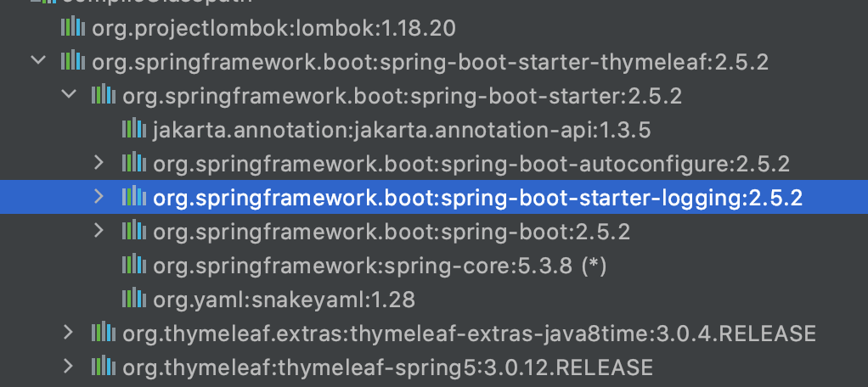The height and width of the screenshot is (387, 868).
Task: Click library icon of spring-boot-starter-logging:2.5.2
Action: coord(134,198)
